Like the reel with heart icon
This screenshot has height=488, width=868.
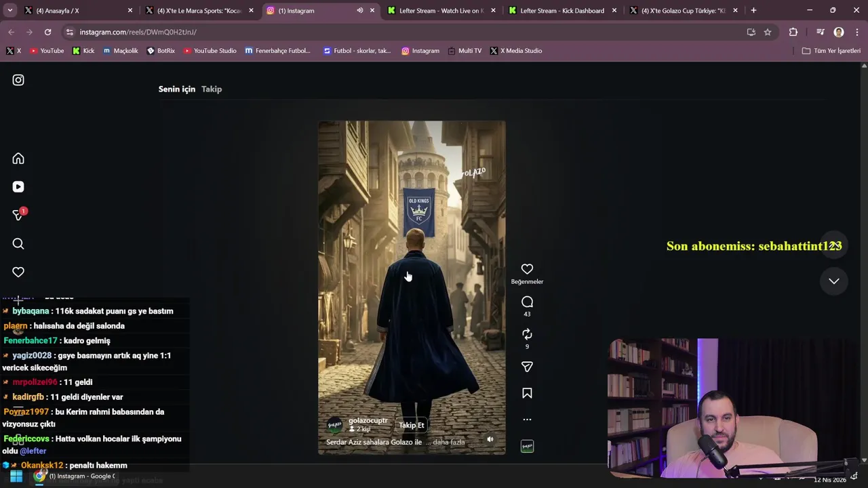[527, 269]
